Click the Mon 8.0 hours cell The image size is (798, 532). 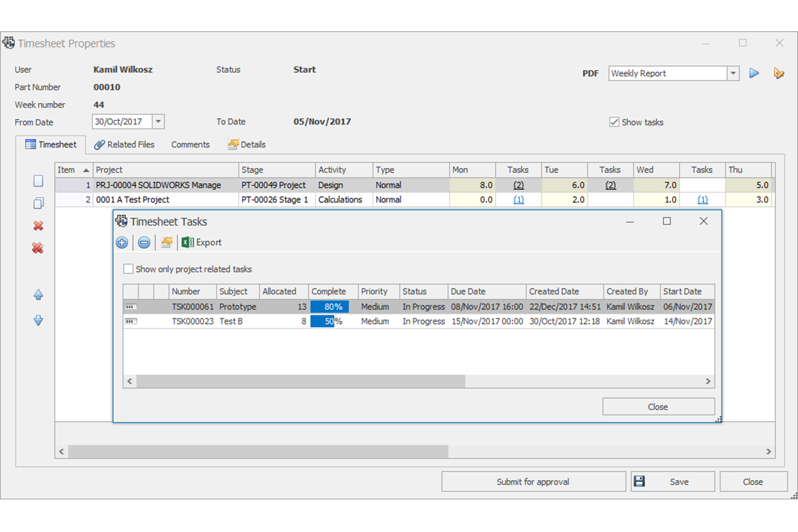pos(473,185)
